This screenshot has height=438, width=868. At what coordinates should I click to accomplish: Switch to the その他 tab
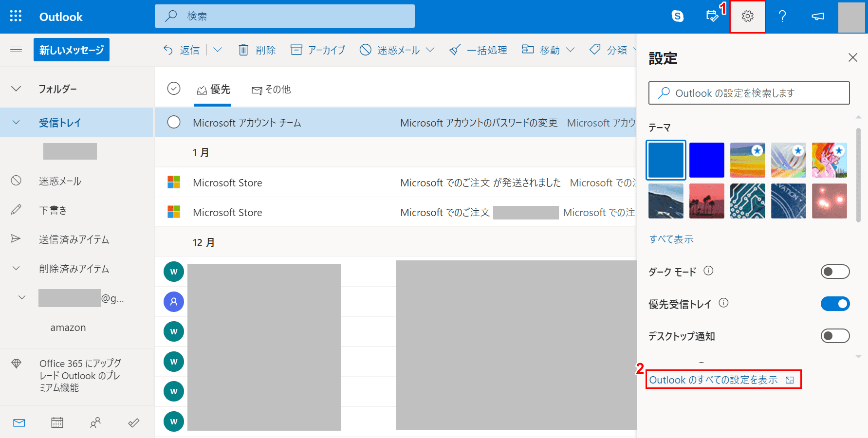coord(271,90)
